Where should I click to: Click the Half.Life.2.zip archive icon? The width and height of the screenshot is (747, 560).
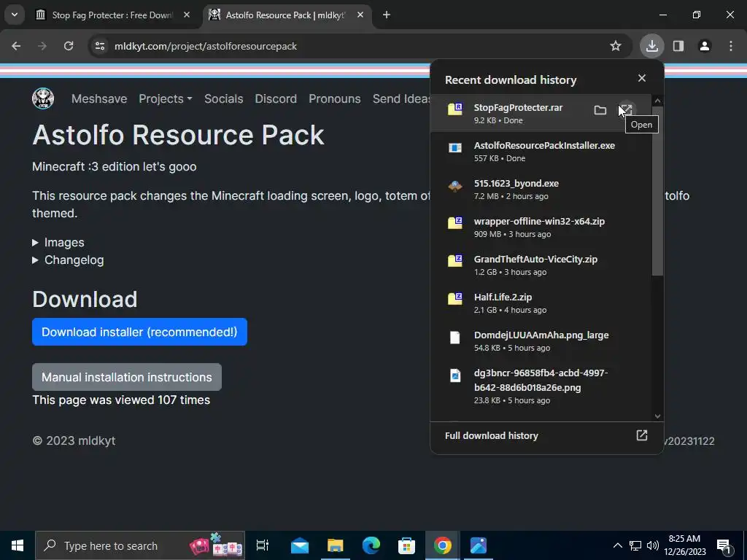(455, 299)
